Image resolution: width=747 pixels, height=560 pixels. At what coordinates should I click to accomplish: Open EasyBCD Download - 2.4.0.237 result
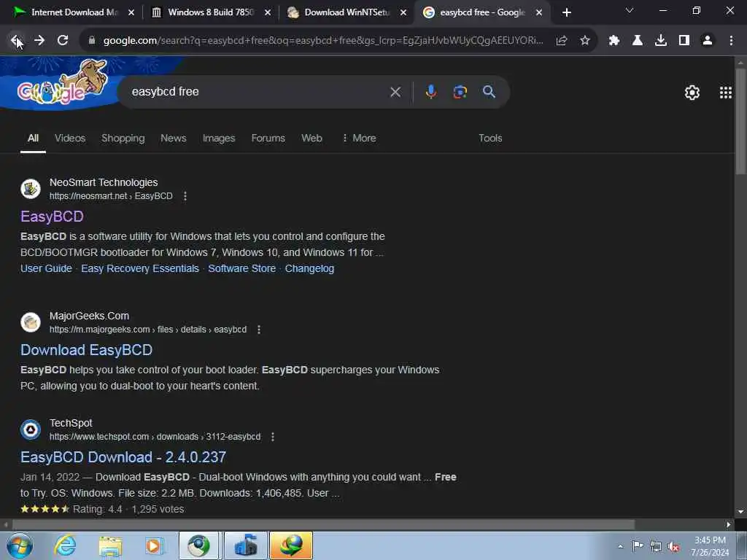coord(123,457)
